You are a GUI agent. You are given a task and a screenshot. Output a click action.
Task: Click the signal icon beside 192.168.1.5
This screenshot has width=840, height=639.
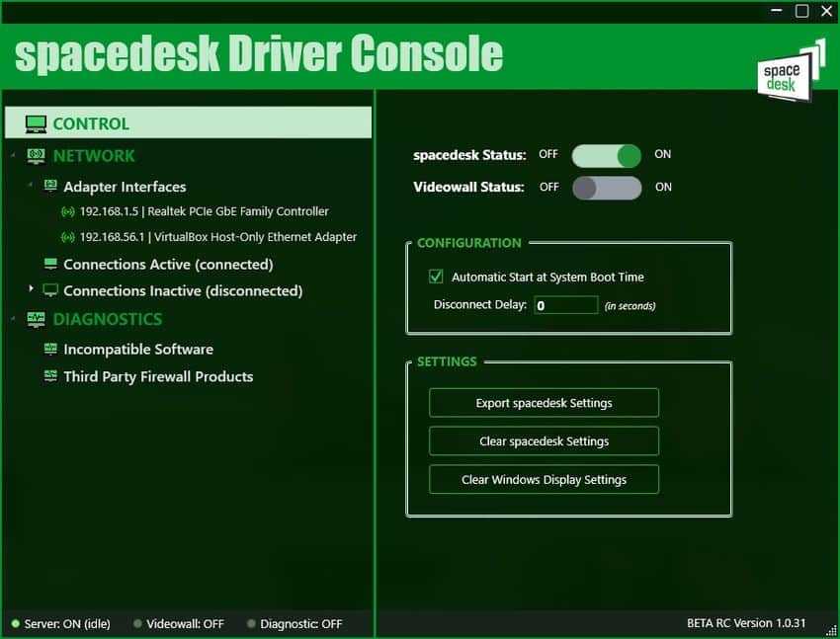(67, 212)
